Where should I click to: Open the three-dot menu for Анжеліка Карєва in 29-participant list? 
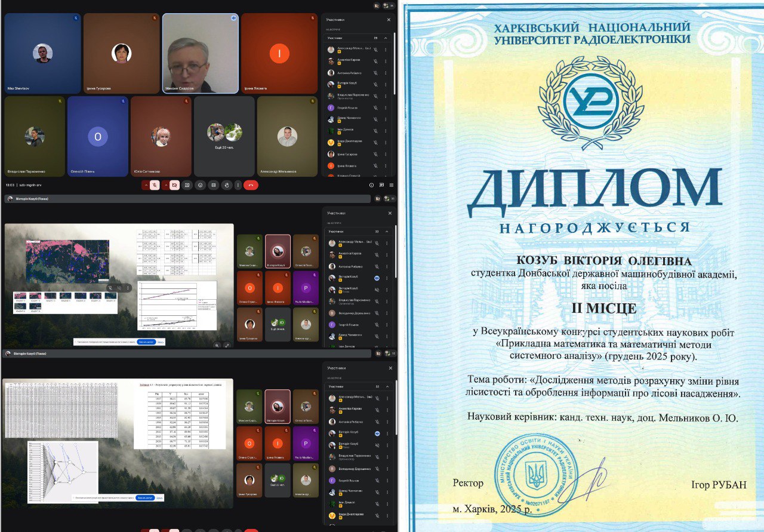pyautogui.click(x=386, y=61)
